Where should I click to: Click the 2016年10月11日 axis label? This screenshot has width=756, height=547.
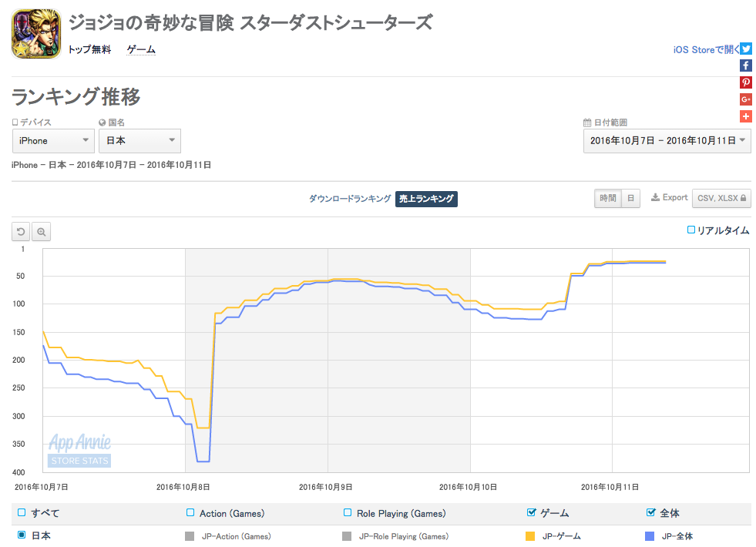(x=610, y=487)
